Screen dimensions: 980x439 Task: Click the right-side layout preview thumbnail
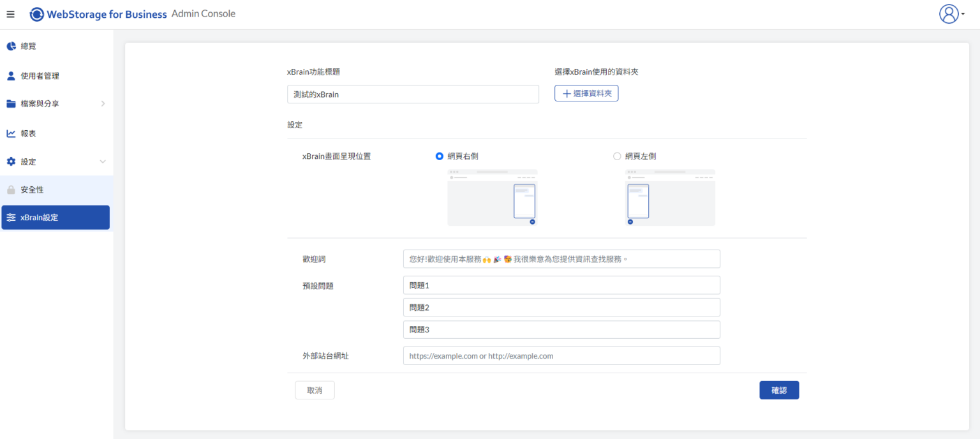[493, 198]
